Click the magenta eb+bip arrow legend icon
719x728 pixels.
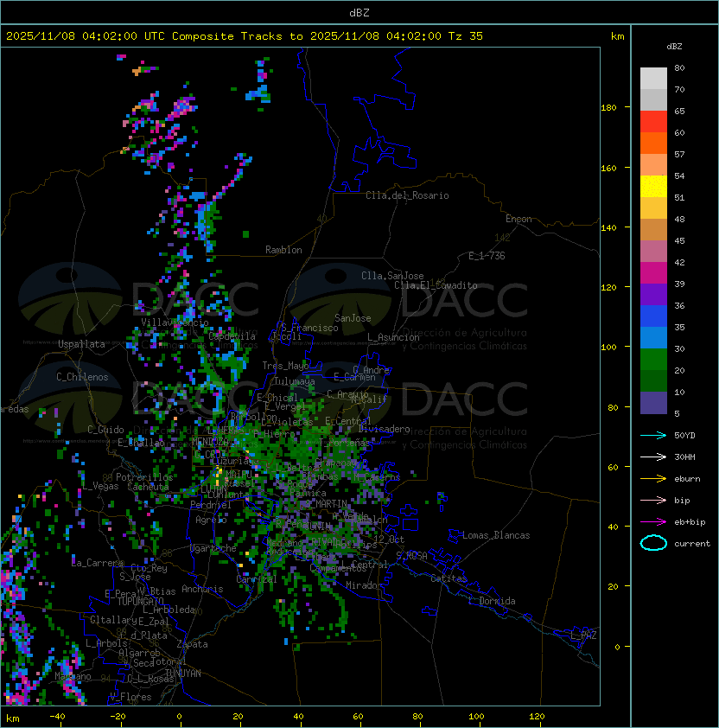[653, 522]
